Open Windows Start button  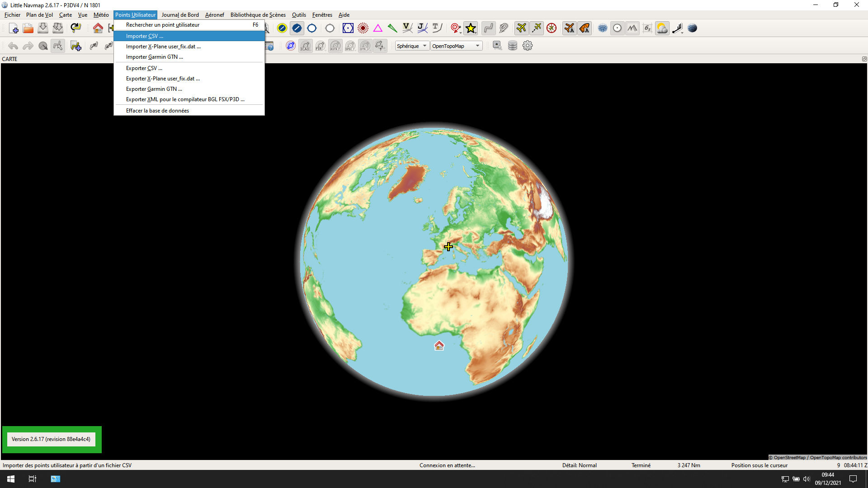click(11, 479)
